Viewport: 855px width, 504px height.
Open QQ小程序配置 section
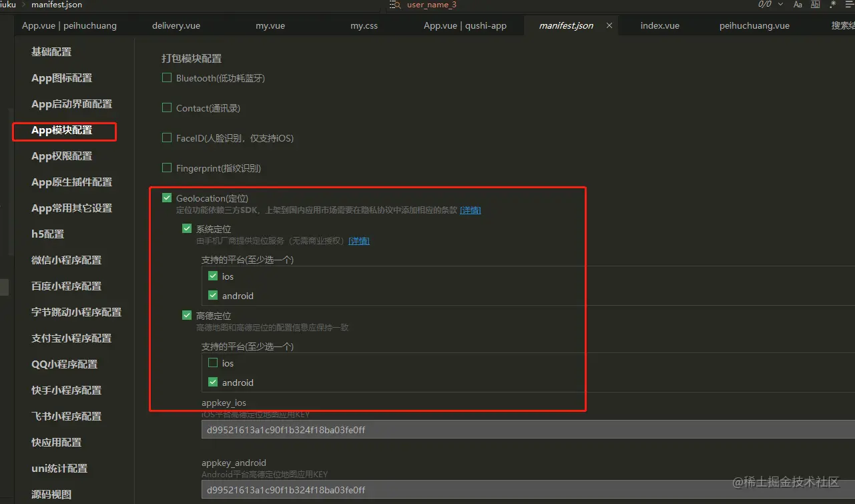tap(65, 364)
